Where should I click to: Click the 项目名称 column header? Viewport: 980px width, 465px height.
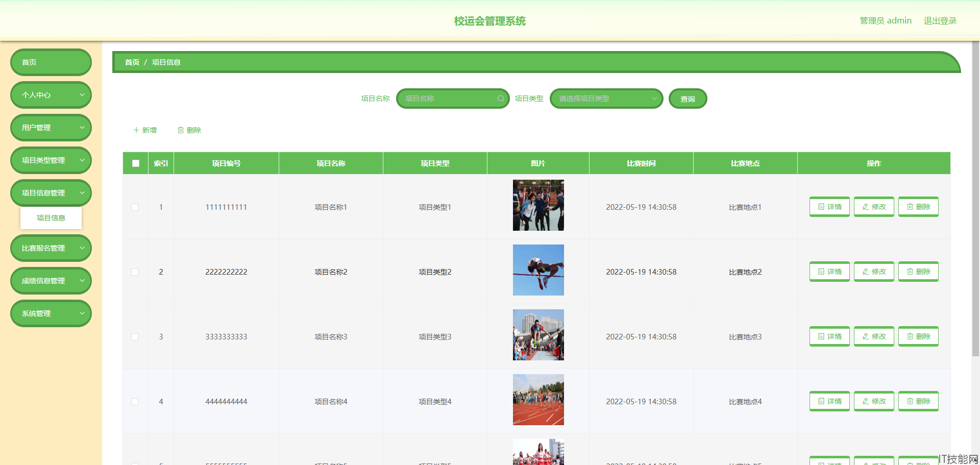pyautogui.click(x=331, y=163)
